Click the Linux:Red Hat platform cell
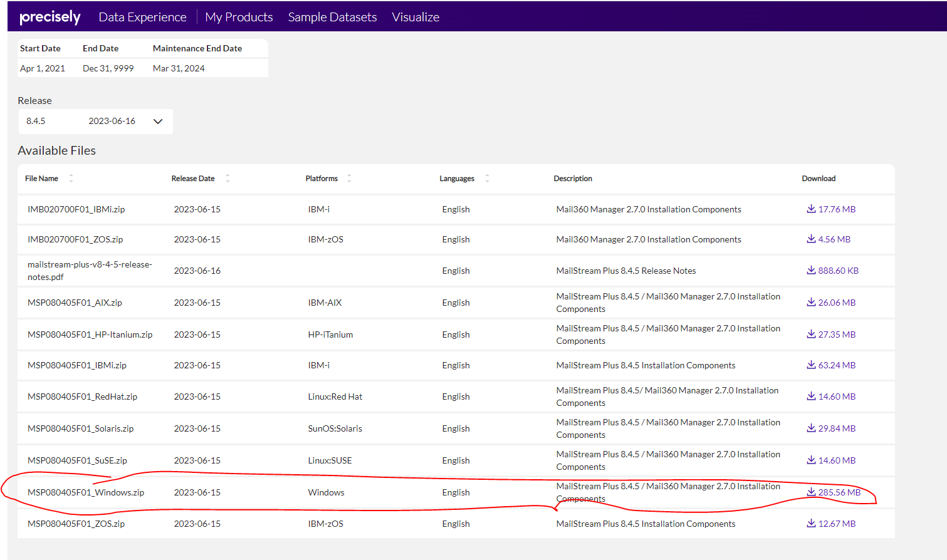Viewport: 947px width, 560px height. click(335, 397)
